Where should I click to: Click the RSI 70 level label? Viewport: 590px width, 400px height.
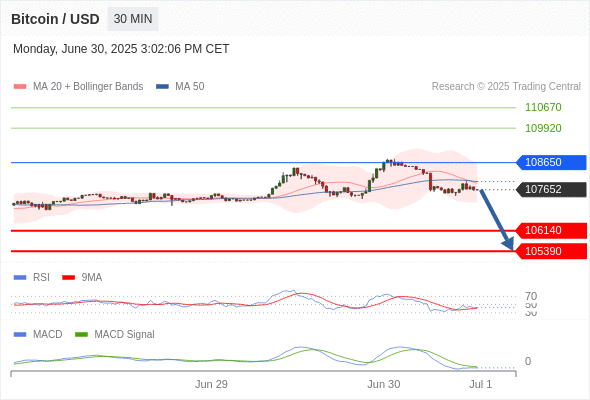tap(531, 296)
